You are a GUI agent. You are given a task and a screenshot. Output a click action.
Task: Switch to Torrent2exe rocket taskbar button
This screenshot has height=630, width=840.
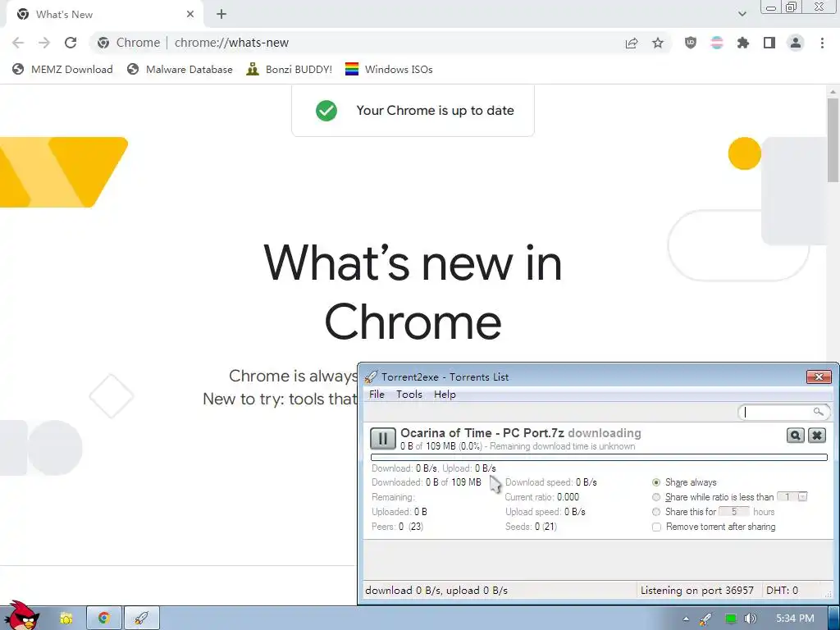pos(141,619)
